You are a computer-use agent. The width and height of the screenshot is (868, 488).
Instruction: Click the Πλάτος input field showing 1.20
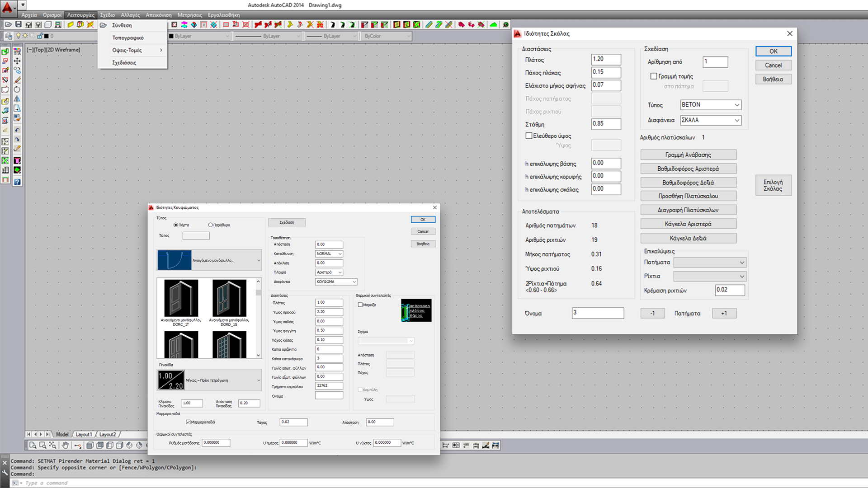(x=606, y=59)
